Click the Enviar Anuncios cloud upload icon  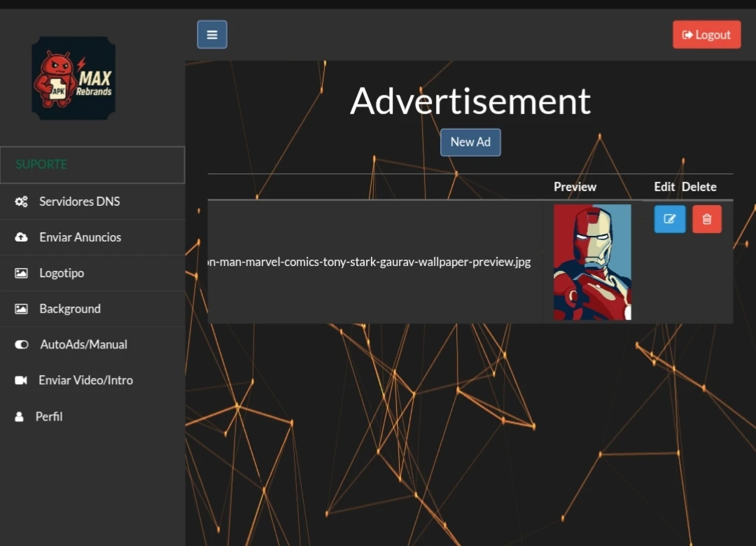coord(21,237)
